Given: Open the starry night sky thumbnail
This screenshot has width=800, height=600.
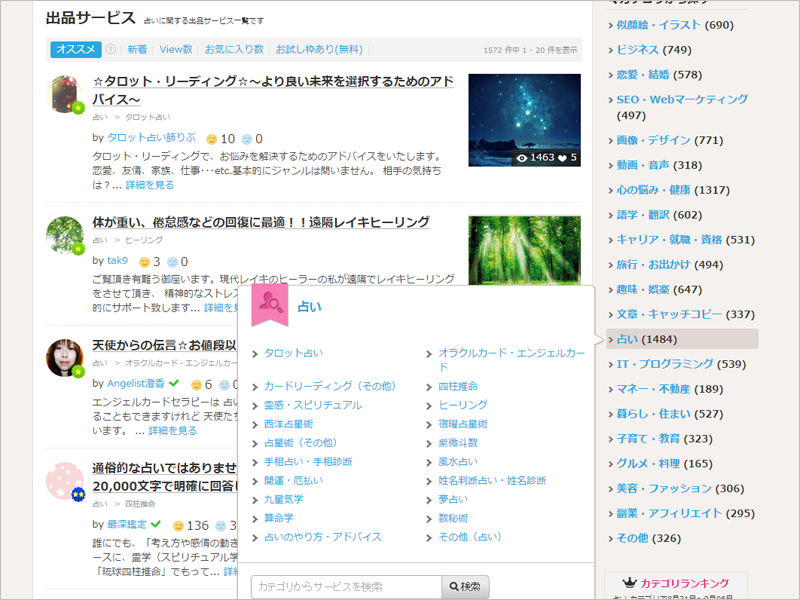Looking at the screenshot, I should (x=524, y=120).
